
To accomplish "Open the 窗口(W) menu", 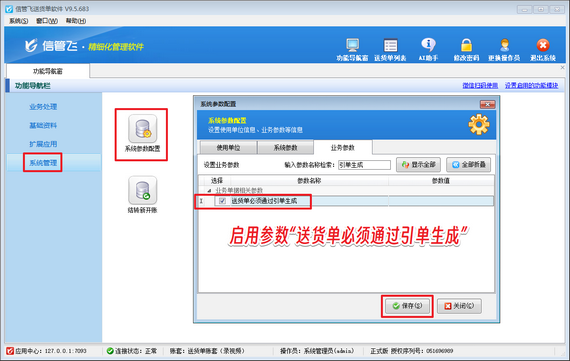I will (47, 21).
